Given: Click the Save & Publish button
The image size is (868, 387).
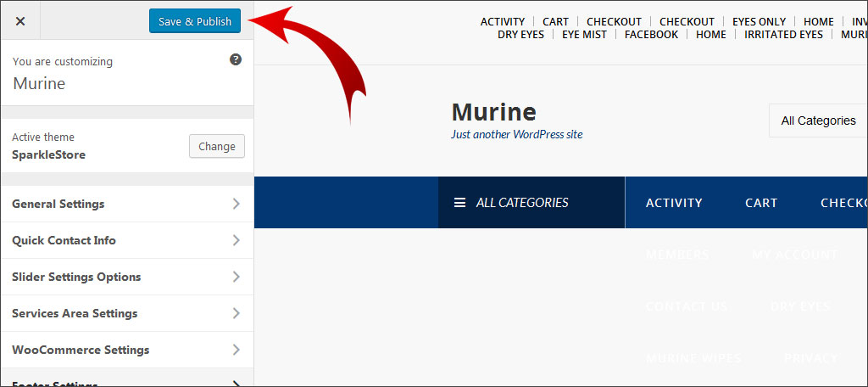Looking at the screenshot, I should pyautogui.click(x=194, y=21).
